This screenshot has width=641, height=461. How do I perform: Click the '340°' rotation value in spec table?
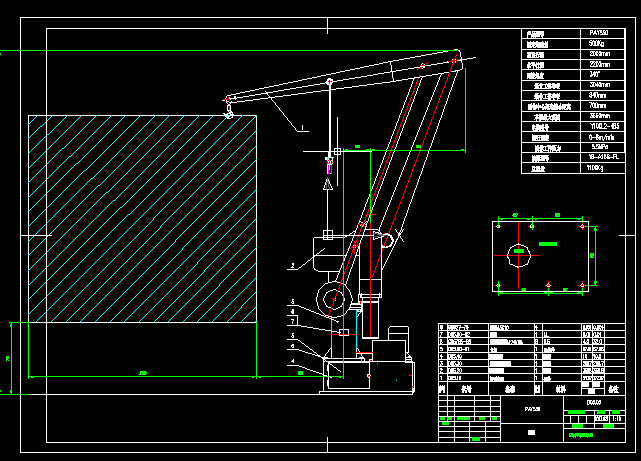(x=595, y=74)
